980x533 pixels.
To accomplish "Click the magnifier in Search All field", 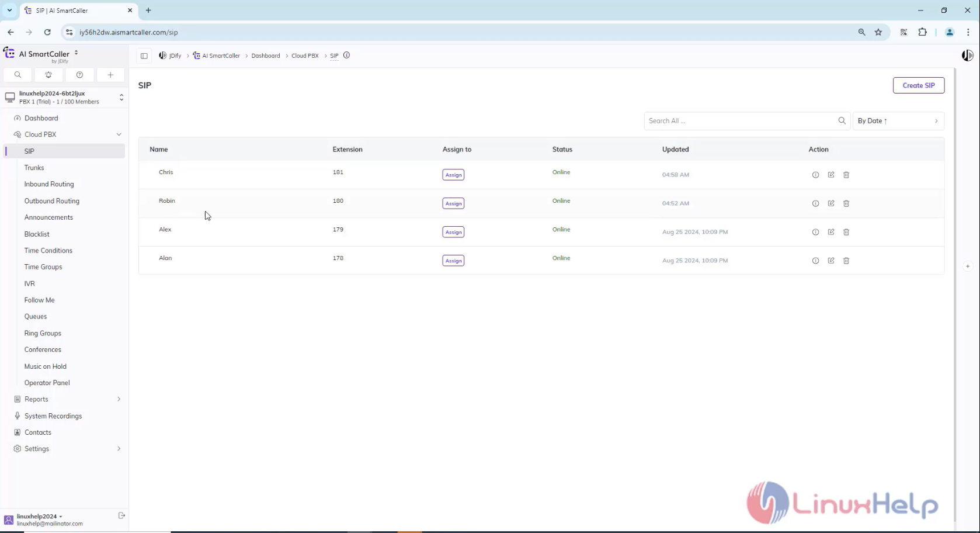I will coord(842,120).
